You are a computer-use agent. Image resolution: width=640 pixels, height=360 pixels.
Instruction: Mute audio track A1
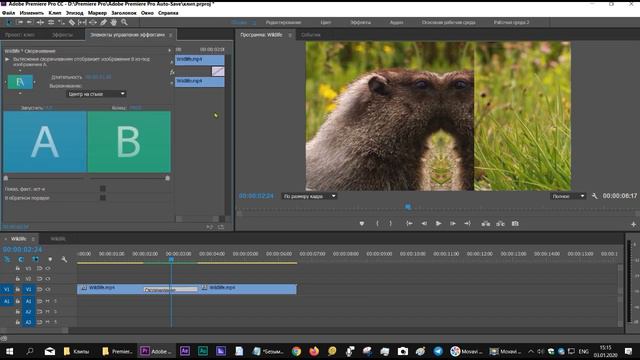pos(48,301)
